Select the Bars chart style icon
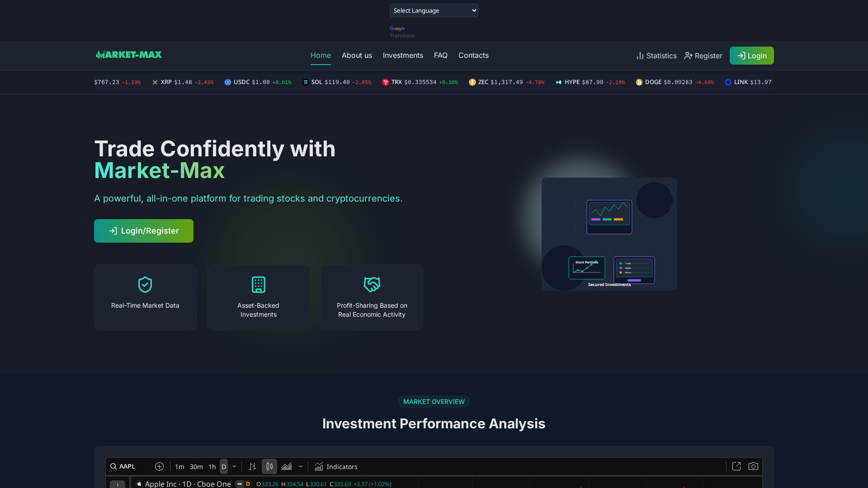868x488 pixels. (252, 466)
